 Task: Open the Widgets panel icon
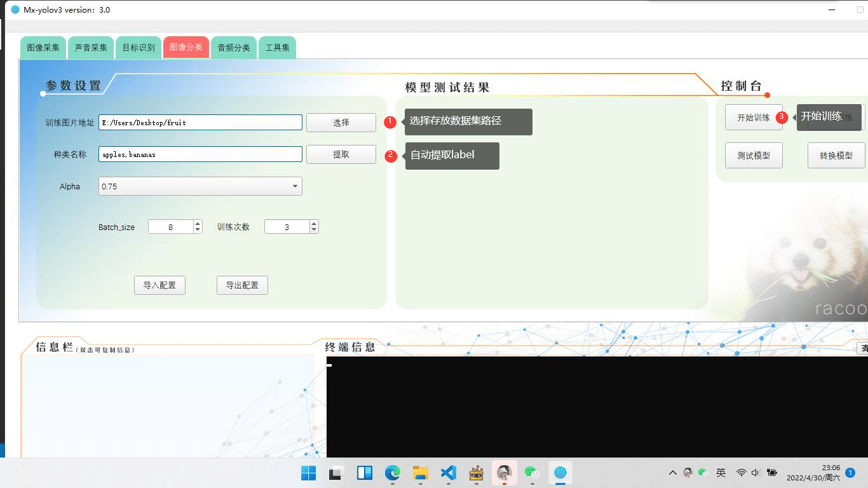coord(365,473)
